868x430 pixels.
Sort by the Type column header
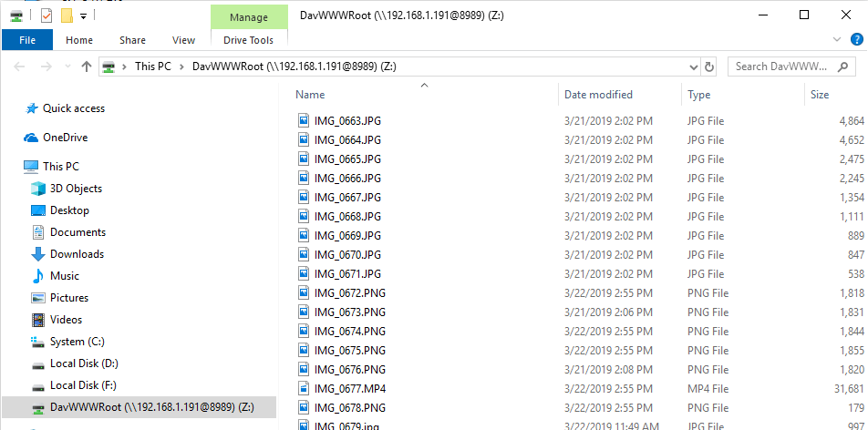click(698, 95)
